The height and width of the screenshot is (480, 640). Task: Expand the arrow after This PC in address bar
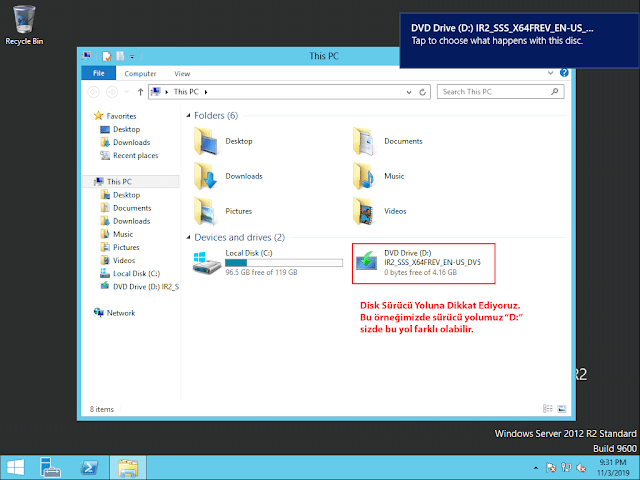click(206, 92)
